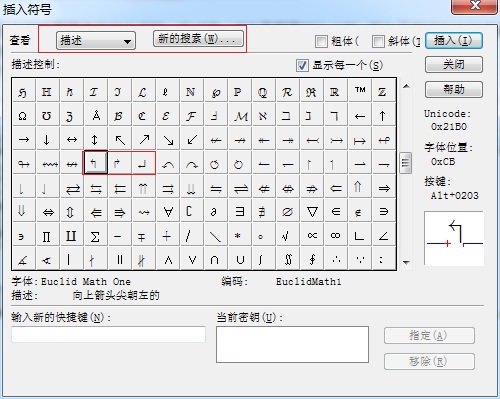
Task: Click the 指定 assign button
Action: [429, 336]
